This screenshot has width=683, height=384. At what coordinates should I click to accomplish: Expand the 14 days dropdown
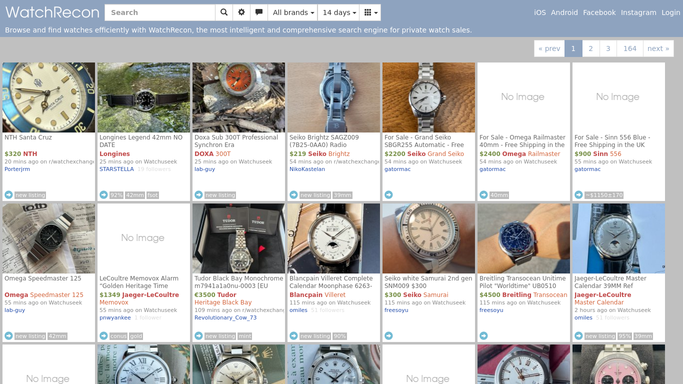339,13
